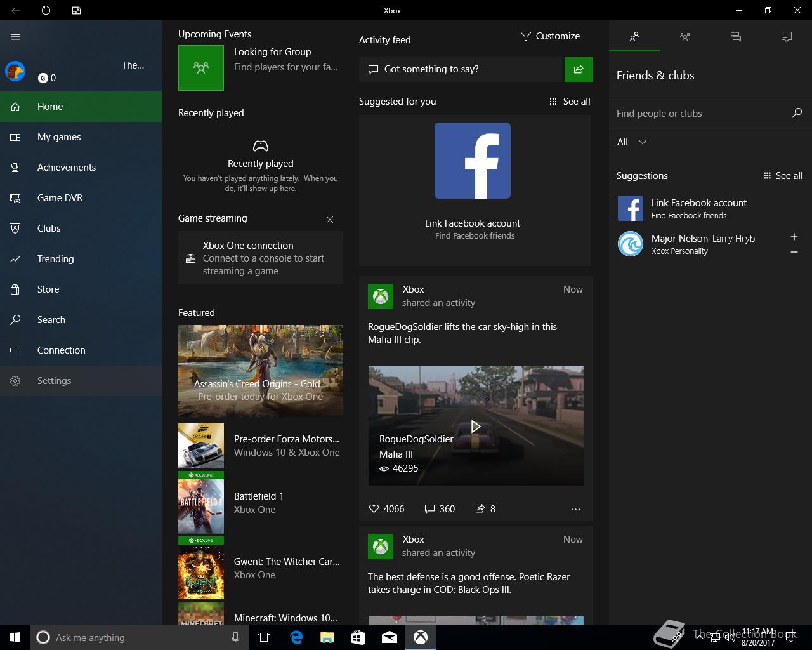The width and height of the screenshot is (812, 650).
Task: Switch to Parties tab in right panel
Action: tap(685, 37)
